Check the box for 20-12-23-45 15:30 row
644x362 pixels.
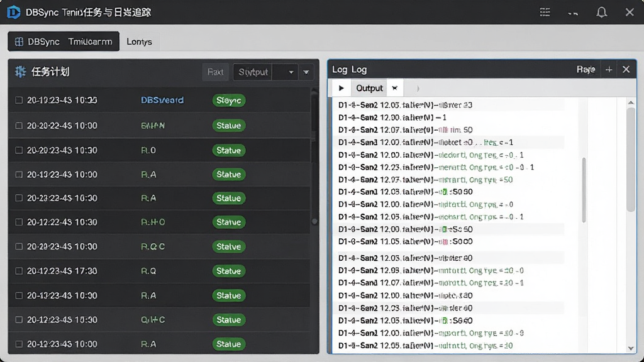(19, 319)
